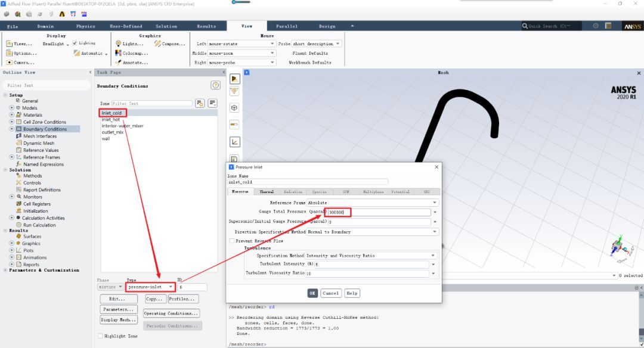Click the Report Definitions icon
Viewport: 644px width, 348px height.
click(x=18, y=189)
